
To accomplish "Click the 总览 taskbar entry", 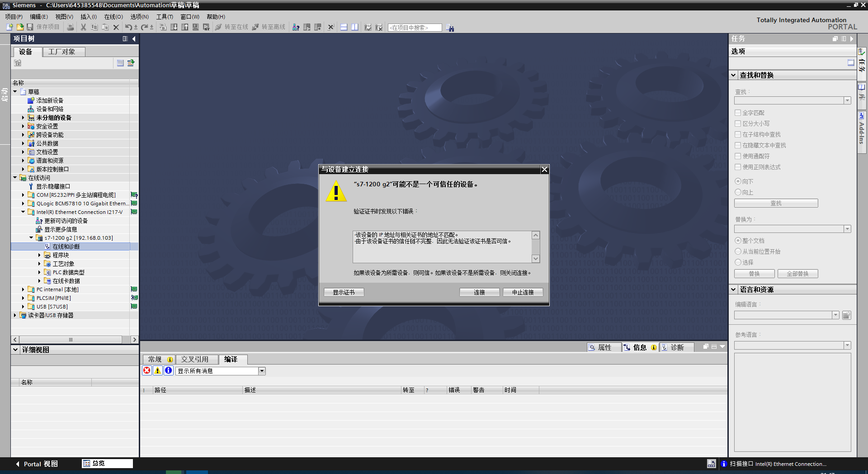I will click(107, 464).
